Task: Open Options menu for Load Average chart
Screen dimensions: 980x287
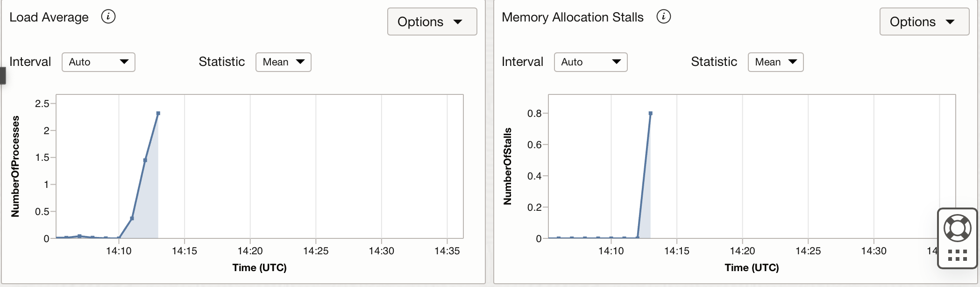Action: coord(432,22)
